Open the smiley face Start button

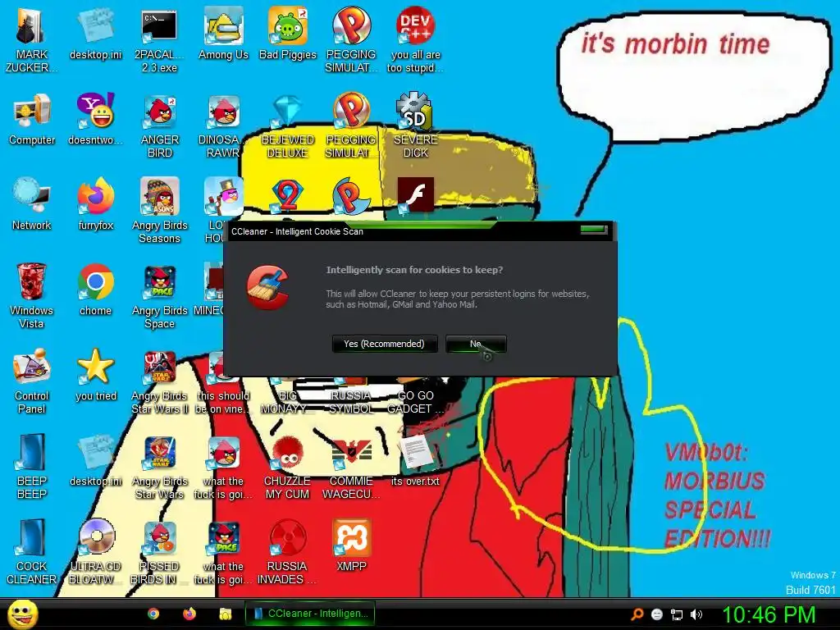23,614
